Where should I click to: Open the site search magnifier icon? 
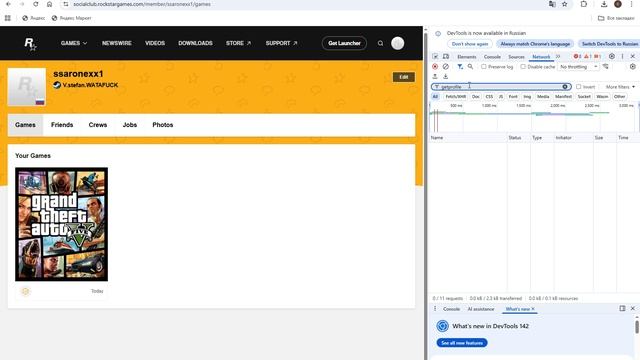coord(380,43)
